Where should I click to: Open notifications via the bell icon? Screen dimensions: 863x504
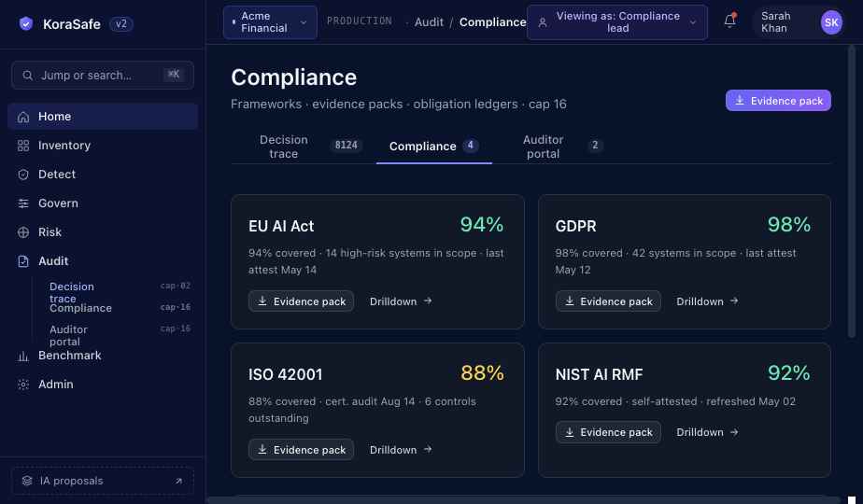tap(729, 21)
